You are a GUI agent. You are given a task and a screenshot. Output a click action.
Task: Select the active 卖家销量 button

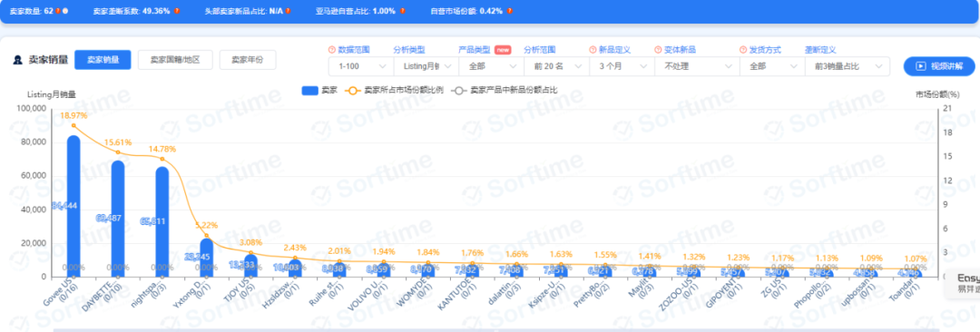[x=103, y=60]
